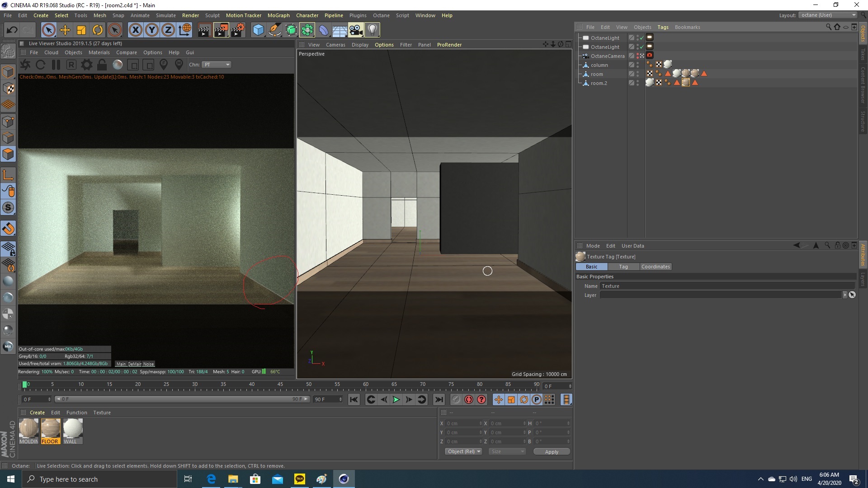The height and width of the screenshot is (488, 868).
Task: Open the Tags menu in Object Manager
Action: pos(663,27)
